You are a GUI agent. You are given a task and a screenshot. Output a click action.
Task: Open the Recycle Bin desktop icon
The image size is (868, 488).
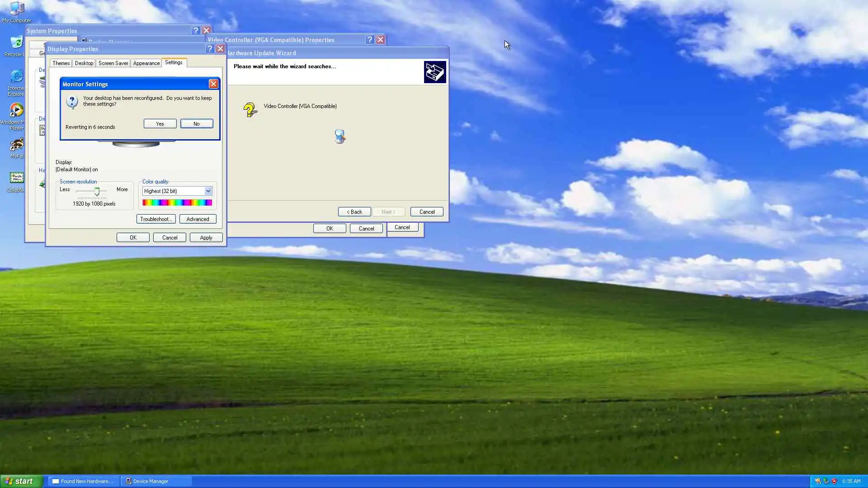click(16, 44)
